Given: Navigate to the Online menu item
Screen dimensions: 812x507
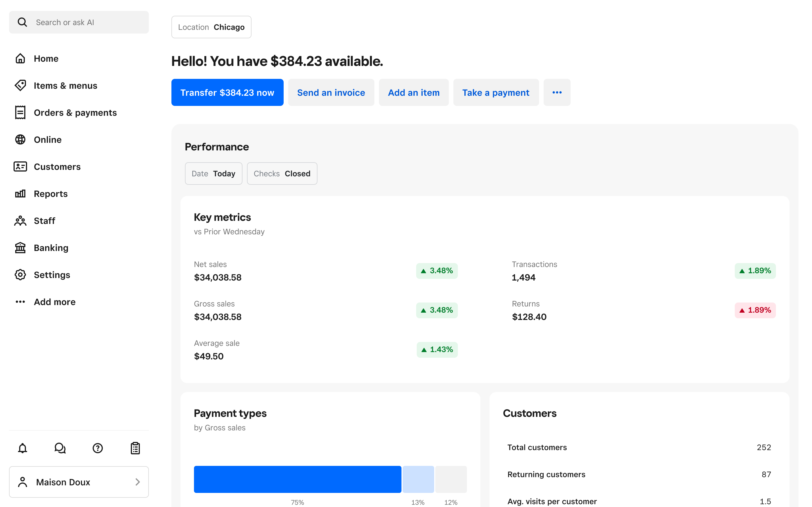Looking at the screenshot, I should [20, 139].
